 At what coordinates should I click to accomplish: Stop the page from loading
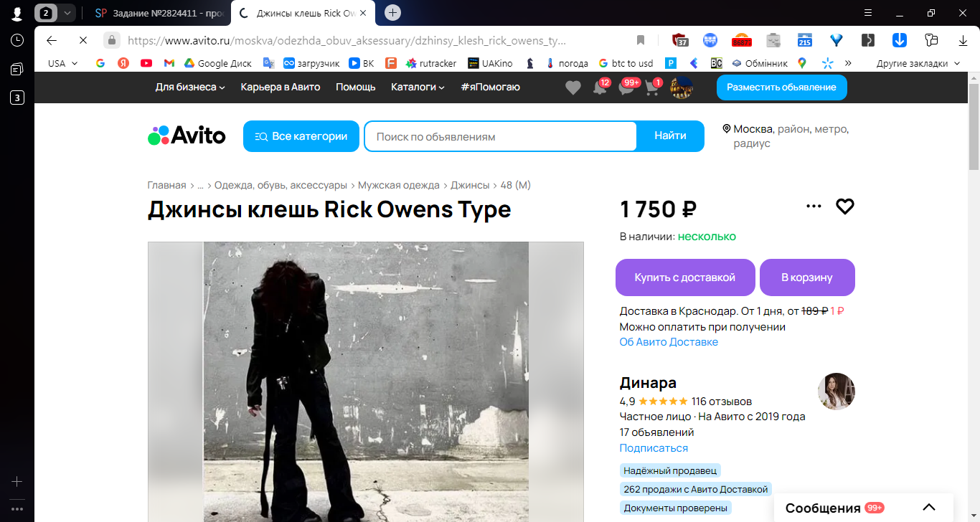click(83, 40)
